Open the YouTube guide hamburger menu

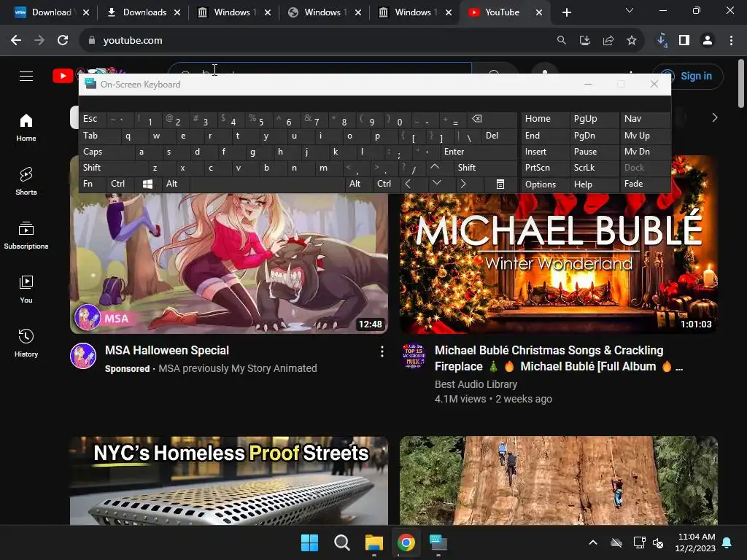click(x=26, y=76)
